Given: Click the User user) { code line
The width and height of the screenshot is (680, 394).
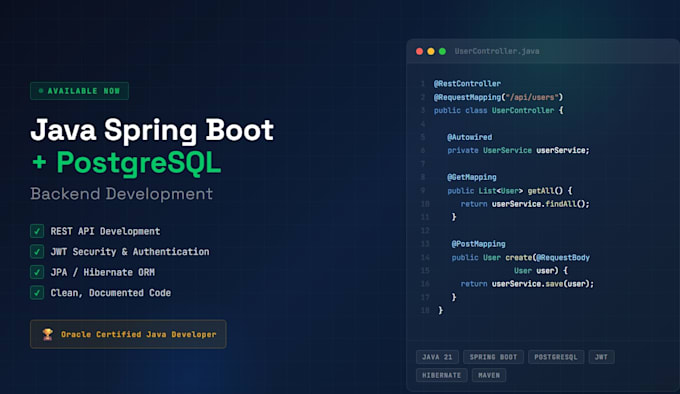Looking at the screenshot, I should tap(541, 270).
